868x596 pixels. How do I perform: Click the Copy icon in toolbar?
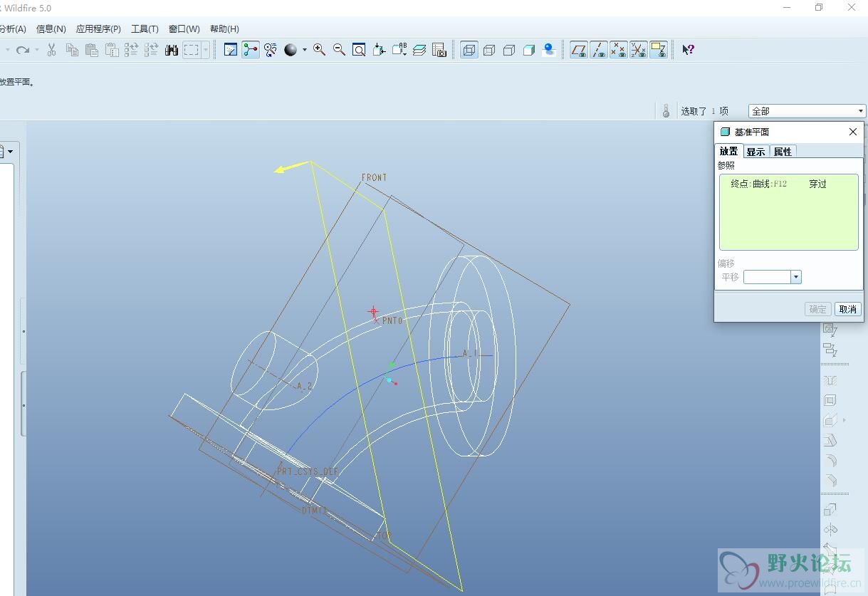point(72,50)
